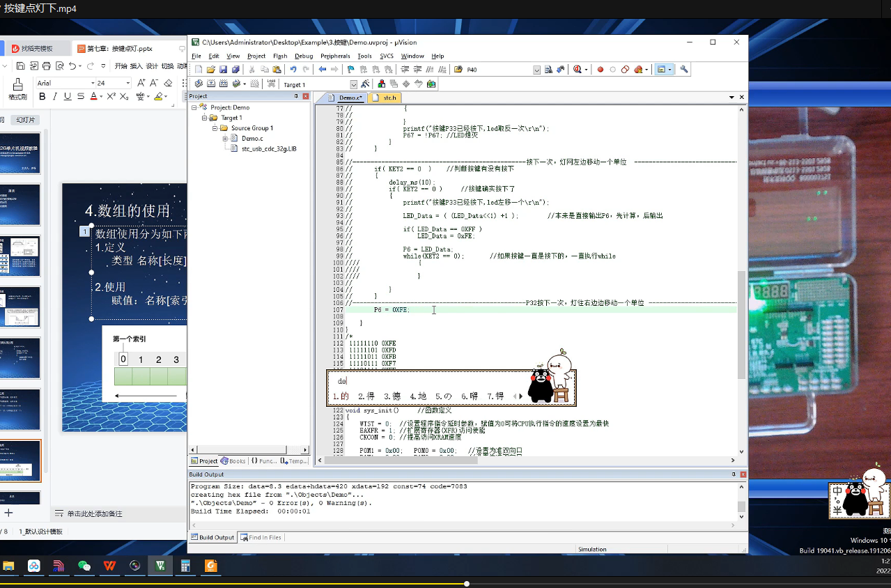Switch to the stc.h editor tab
The width and height of the screenshot is (891, 588).
385,98
